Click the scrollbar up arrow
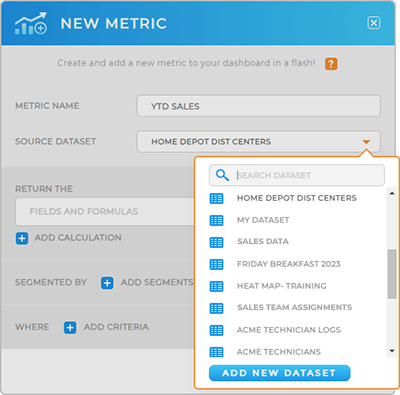This screenshot has width=400, height=395. pos(392,193)
